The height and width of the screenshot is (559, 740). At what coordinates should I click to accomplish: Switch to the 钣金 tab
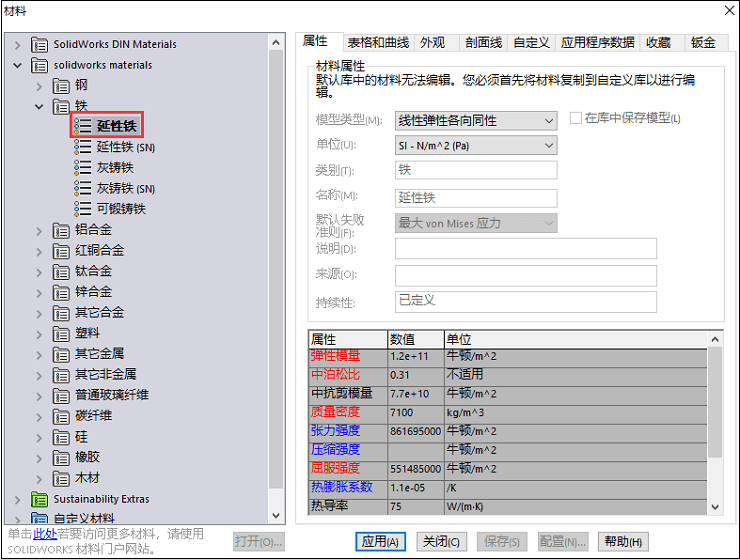click(x=703, y=43)
